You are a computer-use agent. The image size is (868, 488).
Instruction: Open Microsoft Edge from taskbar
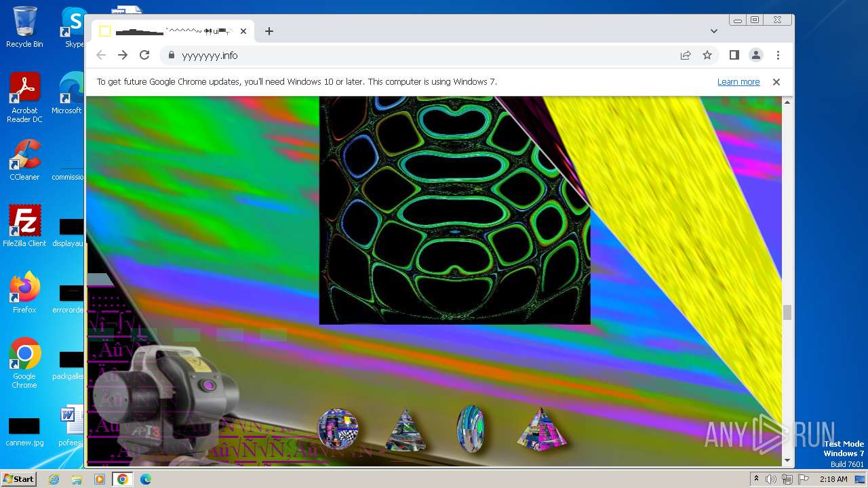(x=145, y=479)
